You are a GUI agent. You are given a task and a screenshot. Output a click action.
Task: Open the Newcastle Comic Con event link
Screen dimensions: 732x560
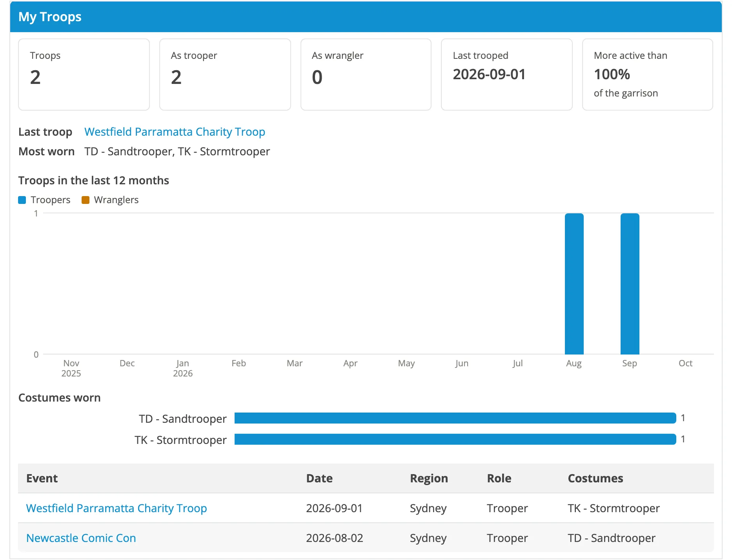pyautogui.click(x=81, y=538)
